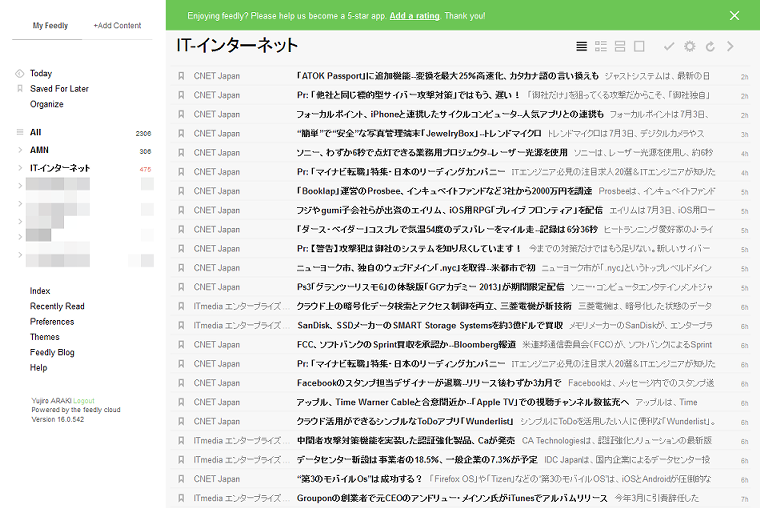Bookmark the ダース・ベイダー article
This screenshot has width=760, height=508.
click(181, 229)
